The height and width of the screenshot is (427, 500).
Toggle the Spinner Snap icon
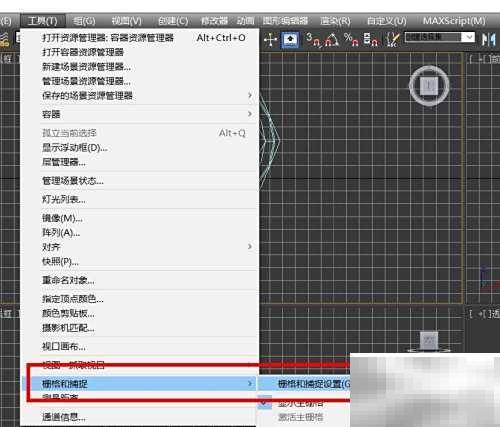(371, 39)
